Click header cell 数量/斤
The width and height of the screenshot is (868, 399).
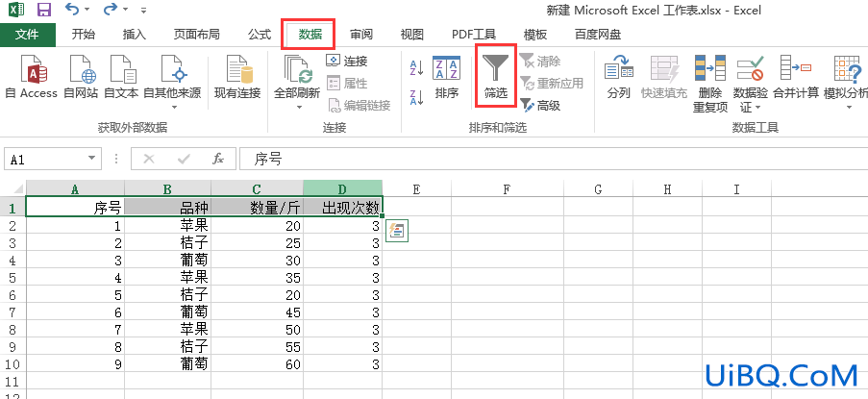tap(258, 208)
